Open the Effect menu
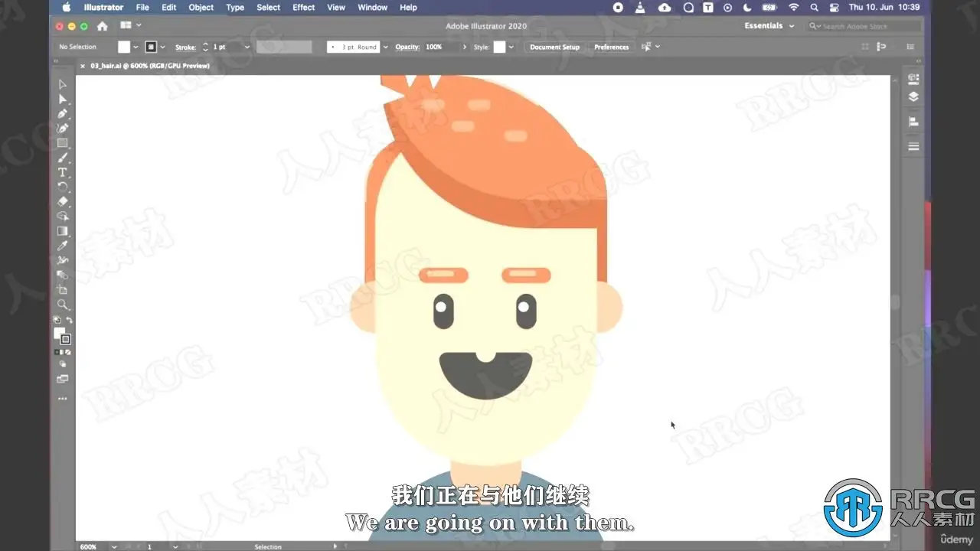The image size is (980, 551). click(304, 8)
